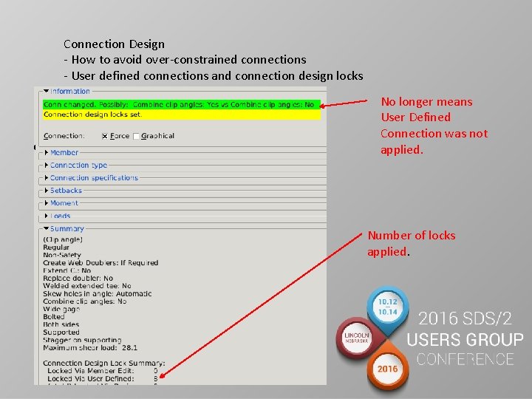Screen dimensions: 532x399
Task: Expand the Connection type section
Action: click(x=47, y=166)
